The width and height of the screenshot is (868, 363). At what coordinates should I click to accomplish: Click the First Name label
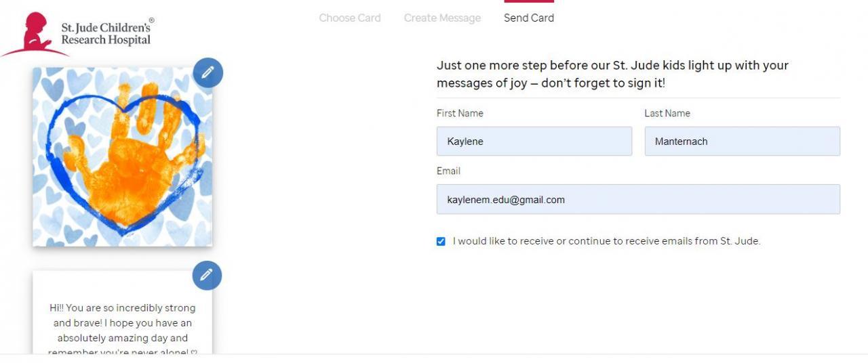tap(460, 113)
